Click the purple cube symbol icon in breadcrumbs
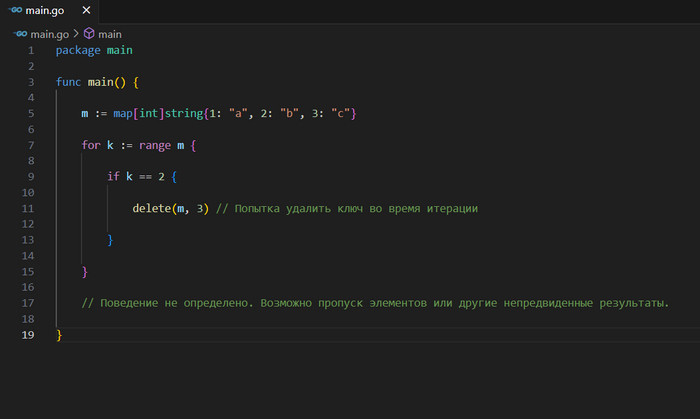The height and width of the screenshot is (419, 700). [88, 33]
